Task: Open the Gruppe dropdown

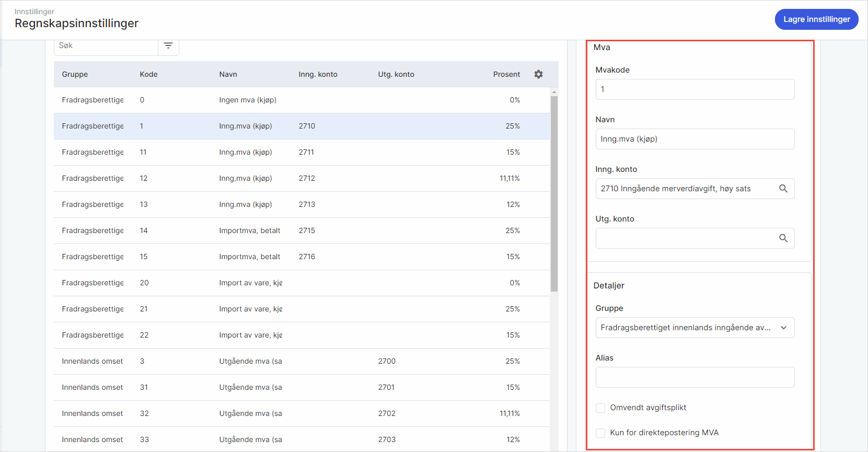Action: (x=695, y=328)
